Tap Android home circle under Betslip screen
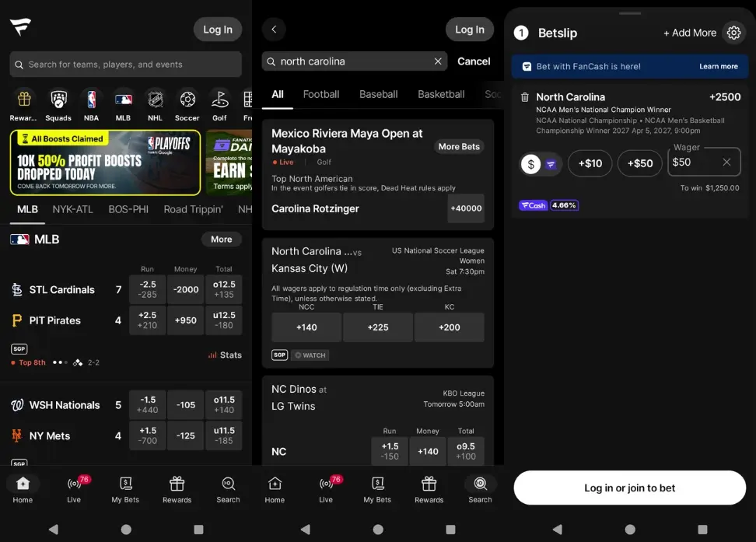Image resolution: width=756 pixels, height=542 pixels. (x=630, y=530)
